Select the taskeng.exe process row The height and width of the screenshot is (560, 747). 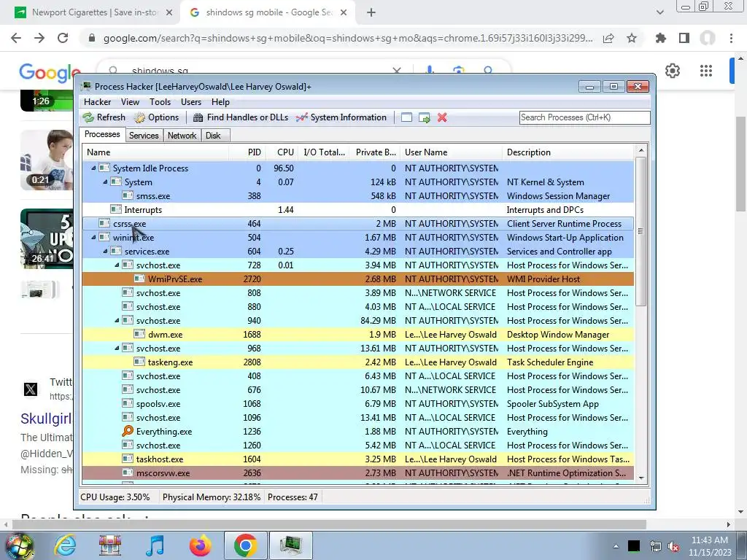click(x=358, y=362)
